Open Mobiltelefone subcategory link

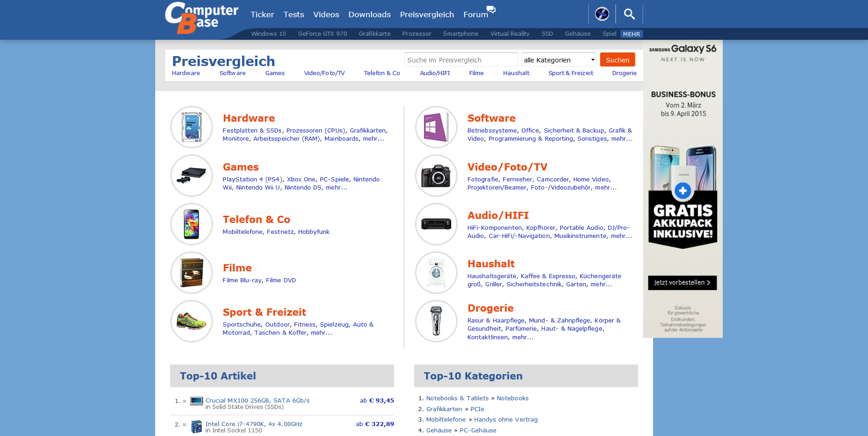[x=242, y=232]
